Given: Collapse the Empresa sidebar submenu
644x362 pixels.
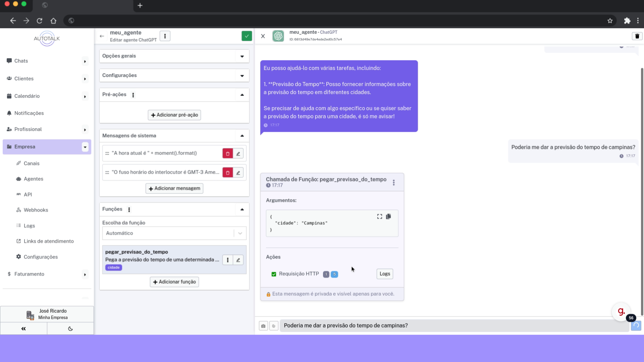Looking at the screenshot, I should click(x=85, y=147).
